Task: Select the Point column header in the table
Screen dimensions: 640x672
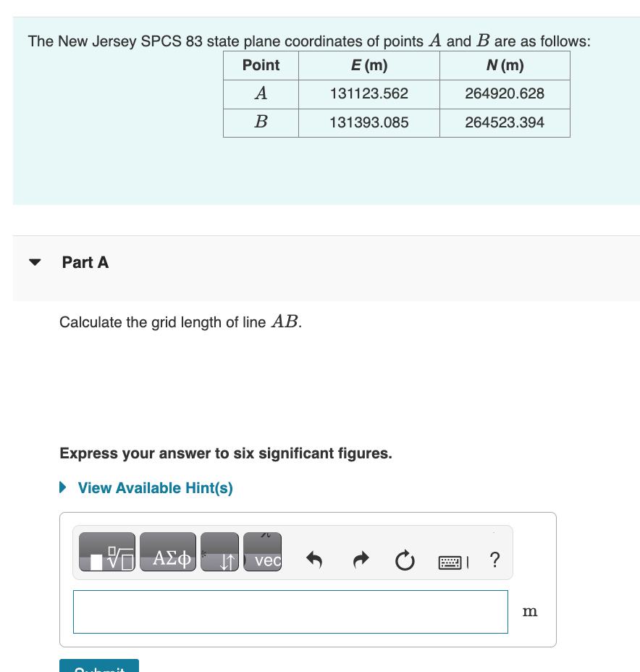Action: tap(260, 65)
